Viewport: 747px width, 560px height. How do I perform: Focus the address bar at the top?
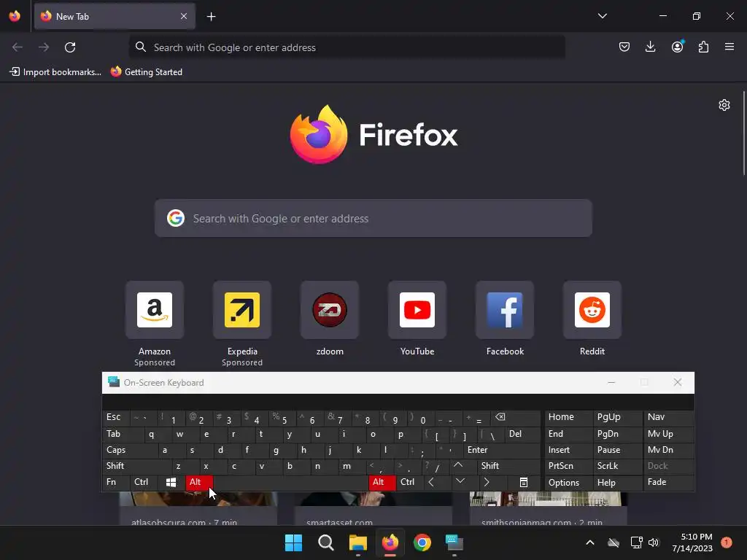pyautogui.click(x=347, y=47)
